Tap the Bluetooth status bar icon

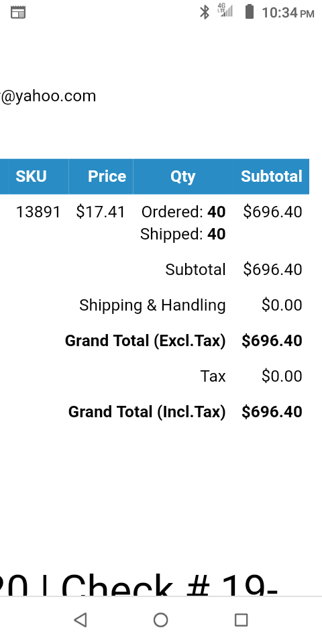tap(204, 12)
